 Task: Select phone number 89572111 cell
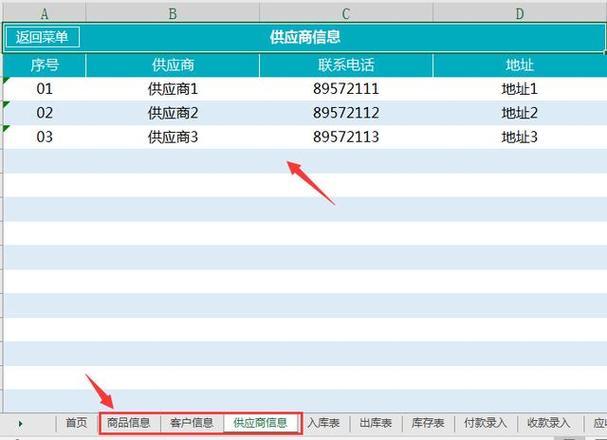click(346, 89)
